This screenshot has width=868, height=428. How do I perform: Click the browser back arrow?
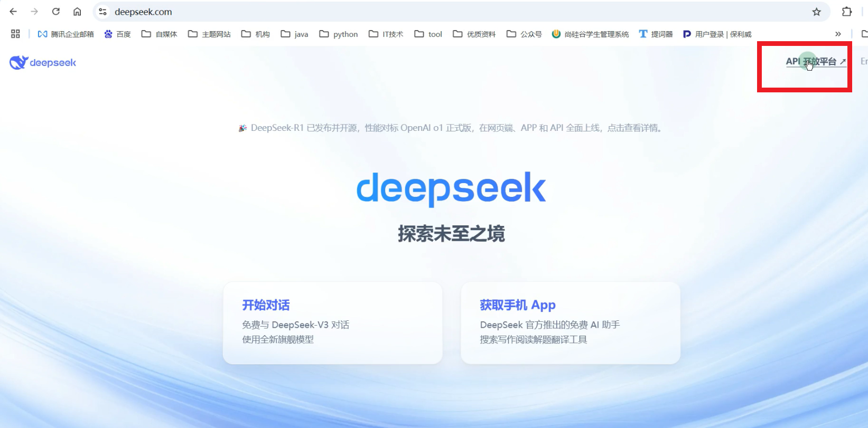click(x=13, y=12)
